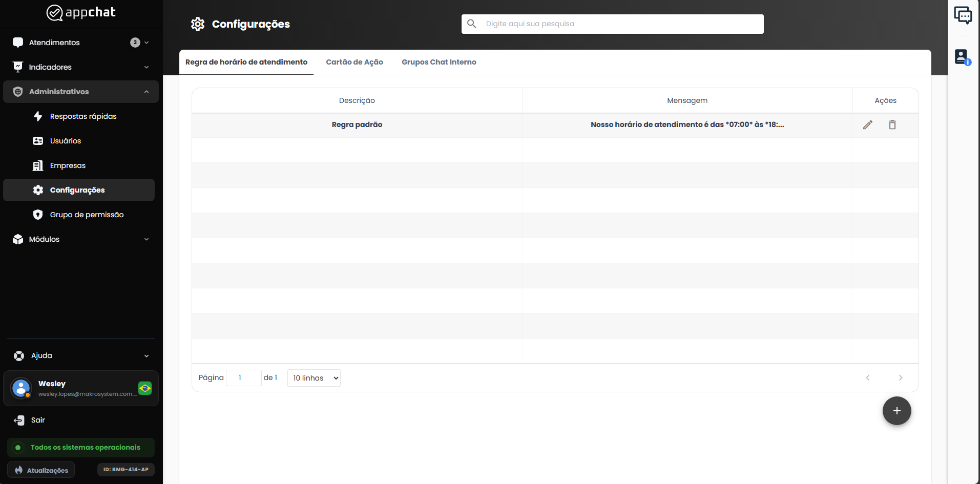
Task: Click the Mensagem column header
Action: point(687,100)
